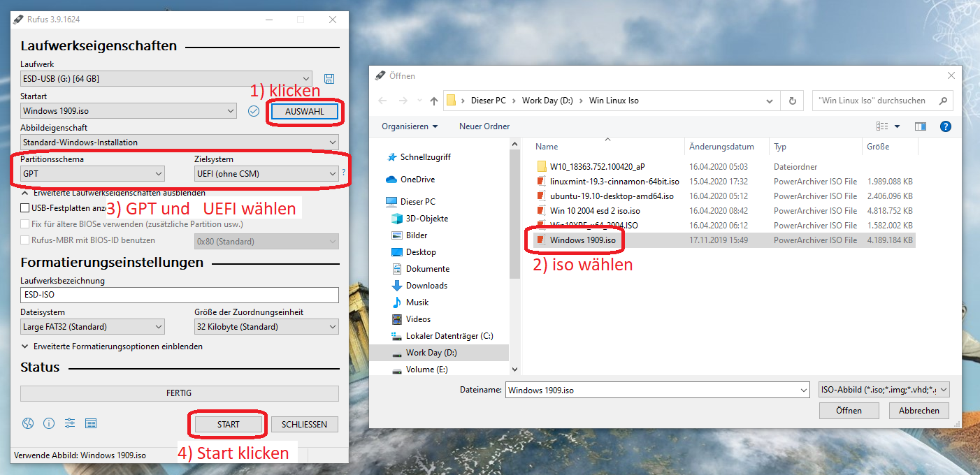Open the Rufus settings sliders icon
Viewport: 980px width, 475px height.
click(x=70, y=423)
